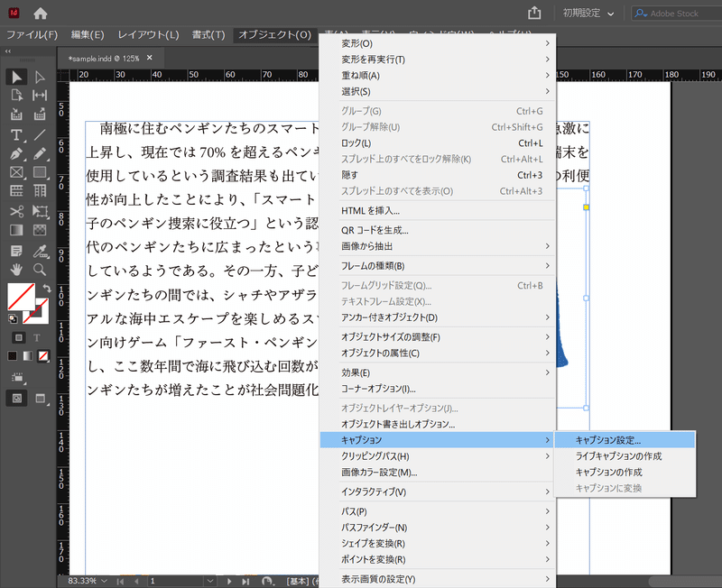Screen dimensions: 722x588
Task: Choose コーナーオプション(I)...
Action: pyautogui.click(x=438, y=389)
